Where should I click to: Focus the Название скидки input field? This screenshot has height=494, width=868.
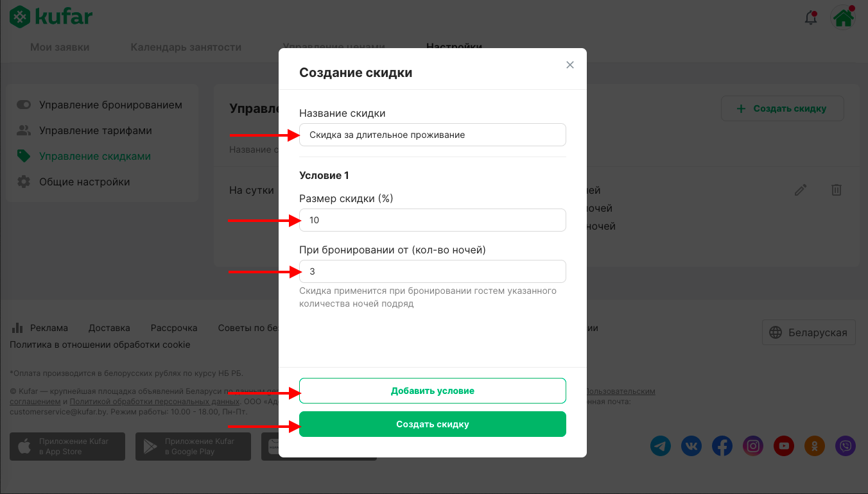coord(433,135)
